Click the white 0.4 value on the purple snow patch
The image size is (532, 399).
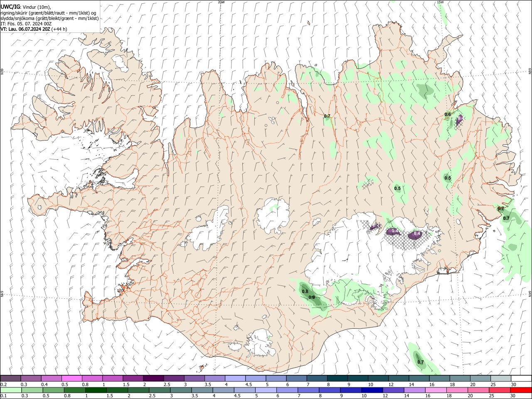(x=417, y=234)
